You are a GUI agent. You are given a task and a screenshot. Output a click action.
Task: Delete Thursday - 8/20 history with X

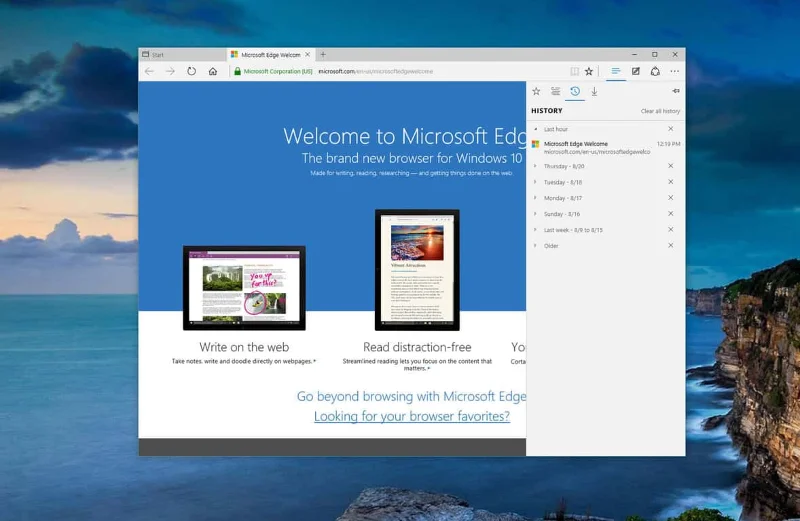point(671,166)
